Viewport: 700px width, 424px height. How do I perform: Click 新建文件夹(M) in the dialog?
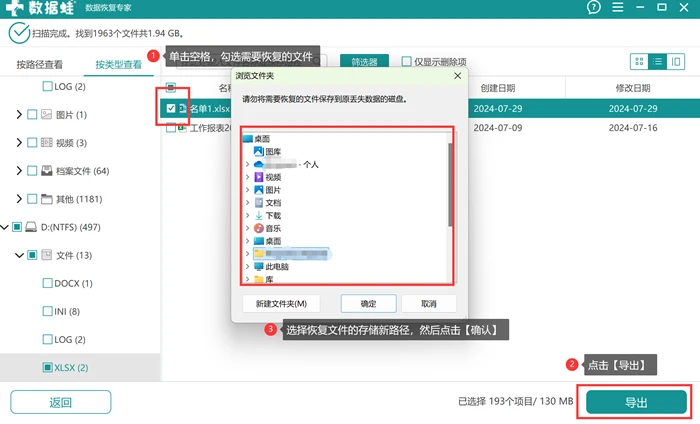coord(281,304)
